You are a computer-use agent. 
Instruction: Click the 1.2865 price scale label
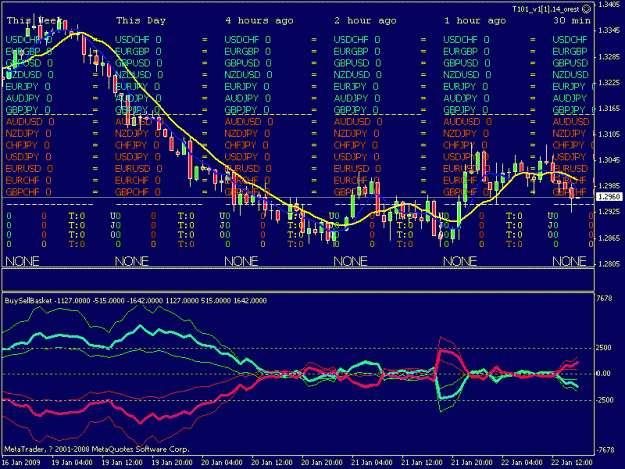pos(609,238)
